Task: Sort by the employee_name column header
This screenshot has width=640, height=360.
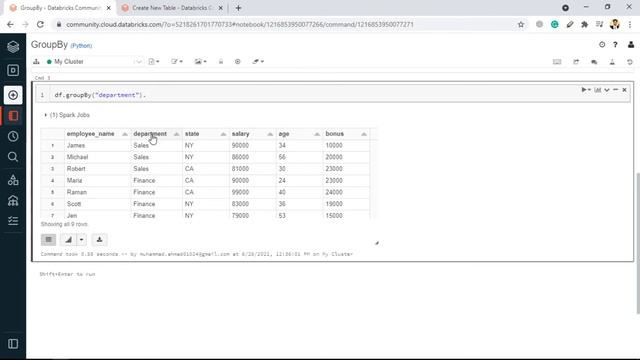Action: point(97,134)
